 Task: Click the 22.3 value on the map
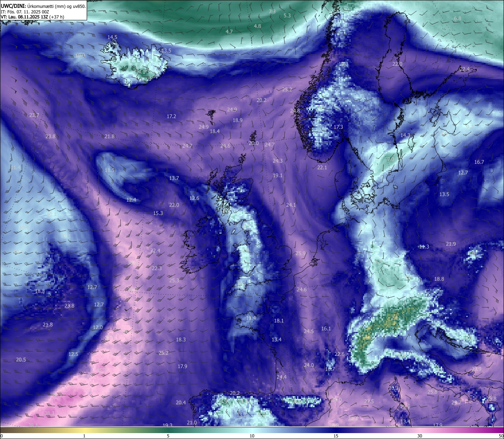(x=157, y=268)
